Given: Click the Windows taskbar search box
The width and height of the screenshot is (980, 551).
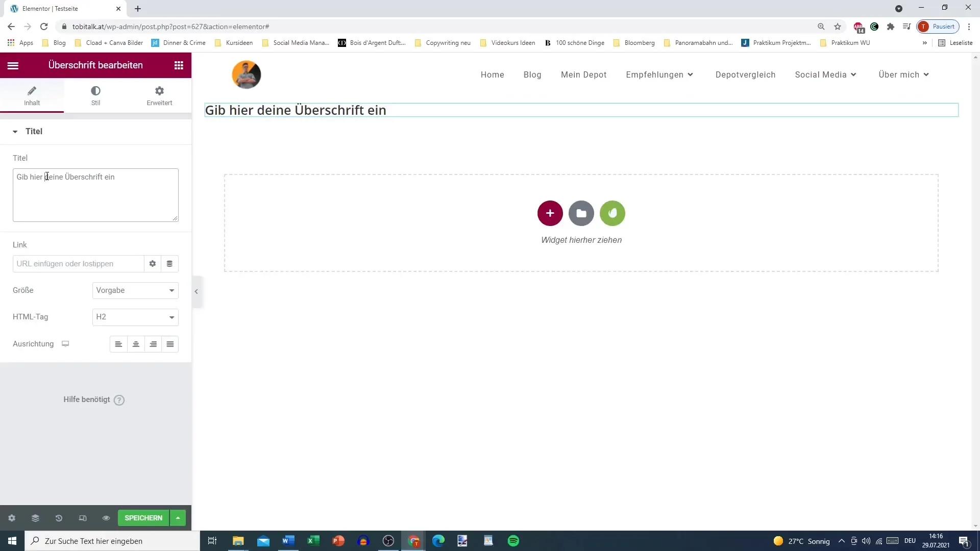Looking at the screenshot, I should click(112, 541).
